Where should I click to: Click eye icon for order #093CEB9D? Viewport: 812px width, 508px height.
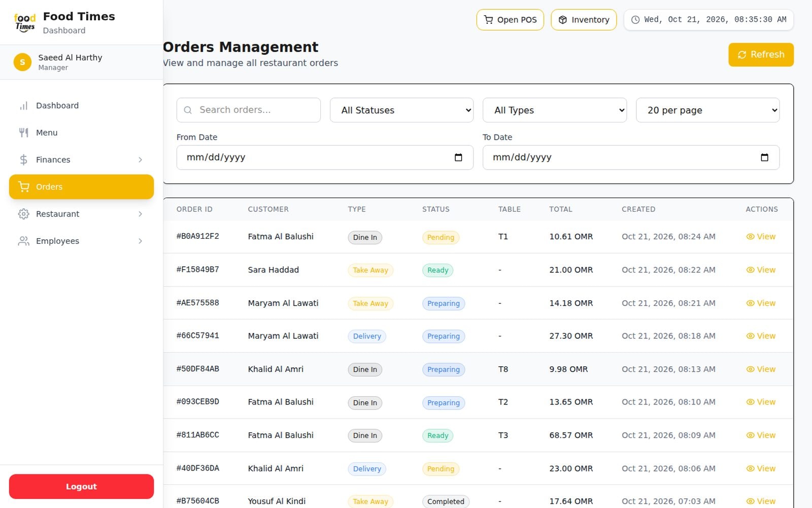click(x=750, y=402)
